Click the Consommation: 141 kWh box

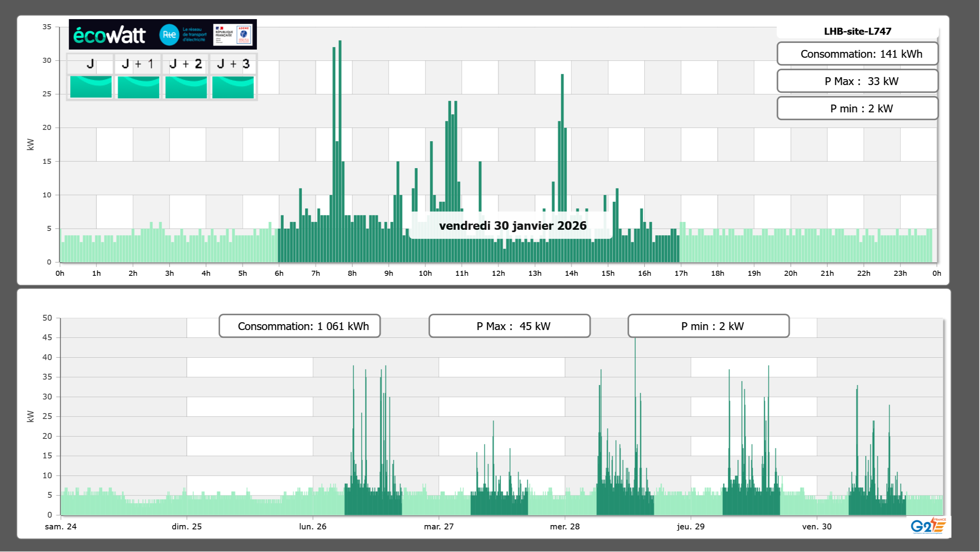point(857,54)
